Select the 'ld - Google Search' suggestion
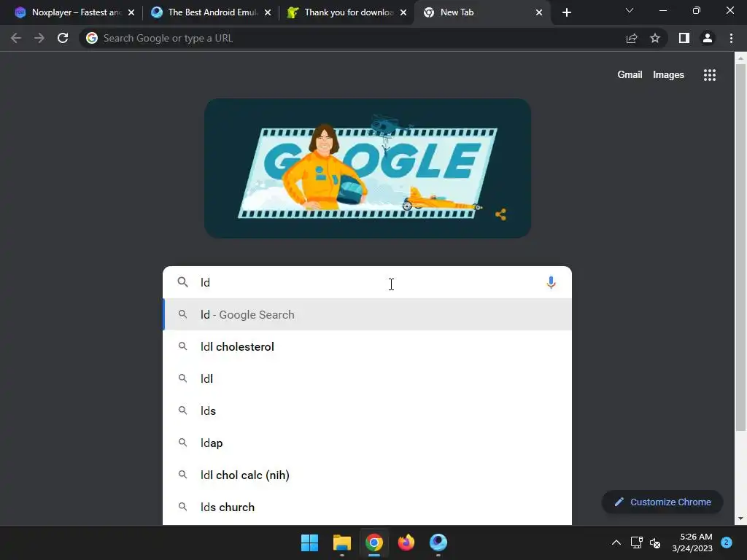 point(367,314)
